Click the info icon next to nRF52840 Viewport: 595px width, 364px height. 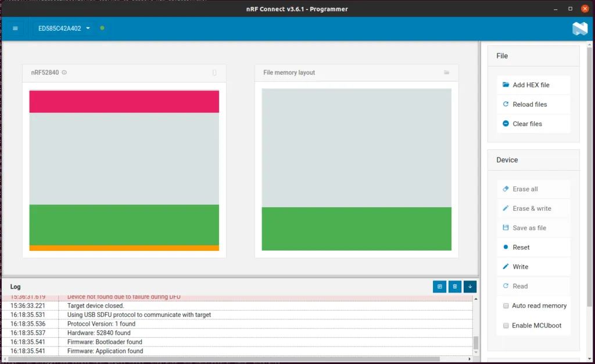coord(64,73)
